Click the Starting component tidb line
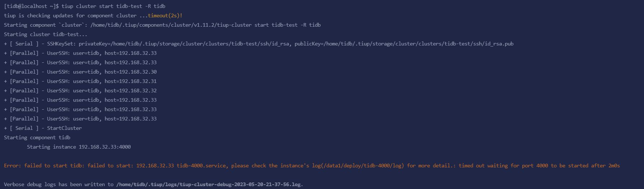 click(37, 137)
